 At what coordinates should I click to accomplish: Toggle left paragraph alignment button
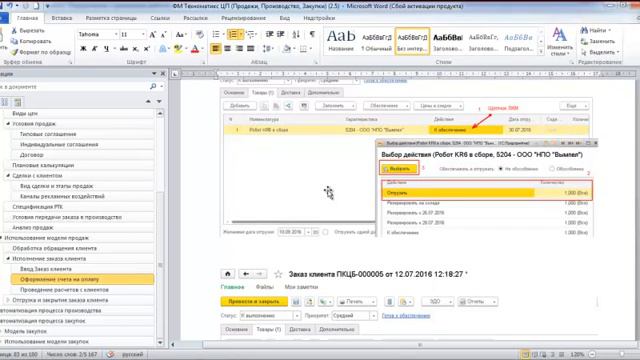pos(216,49)
